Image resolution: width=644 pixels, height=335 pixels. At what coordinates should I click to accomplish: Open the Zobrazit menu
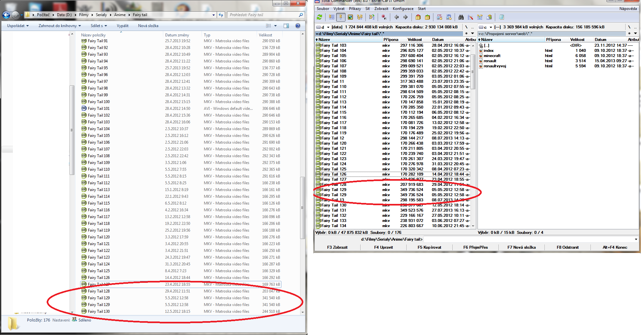381,9
